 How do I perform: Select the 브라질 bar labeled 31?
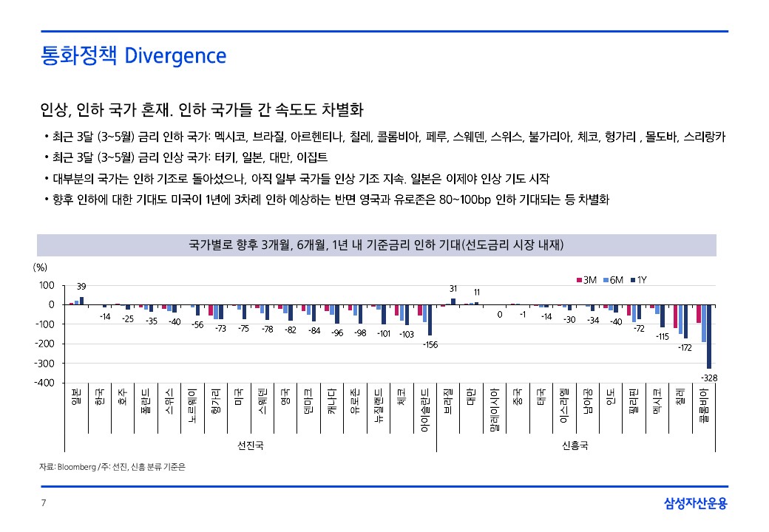pyautogui.click(x=453, y=301)
